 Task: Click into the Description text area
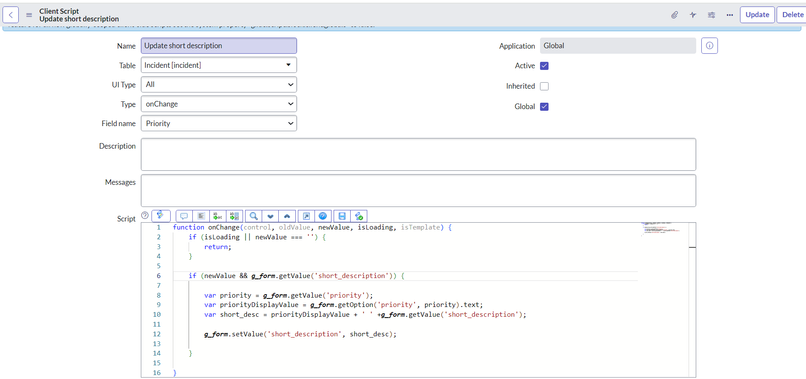pos(418,154)
